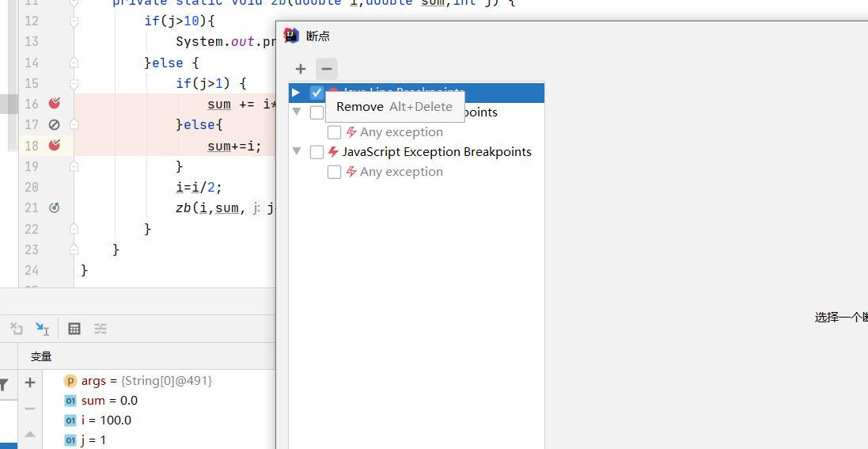This screenshot has height=449, width=868.
Task: Click the remove watch minus icon in variables
Action: (x=30, y=409)
